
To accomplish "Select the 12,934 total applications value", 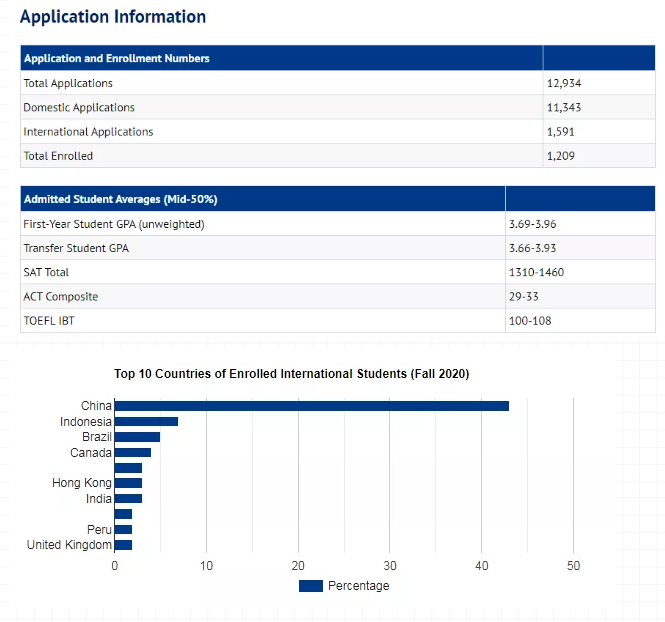I will (564, 83).
